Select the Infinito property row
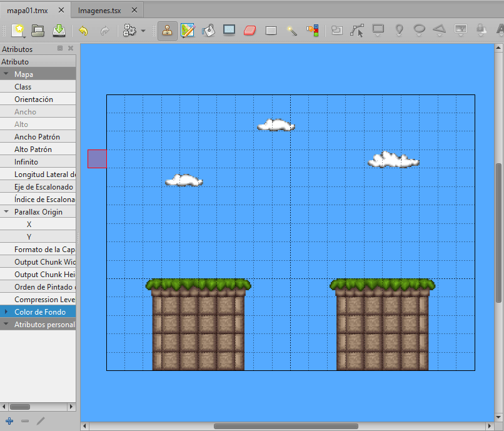Screen dimensions: 504x431 (x=38, y=162)
